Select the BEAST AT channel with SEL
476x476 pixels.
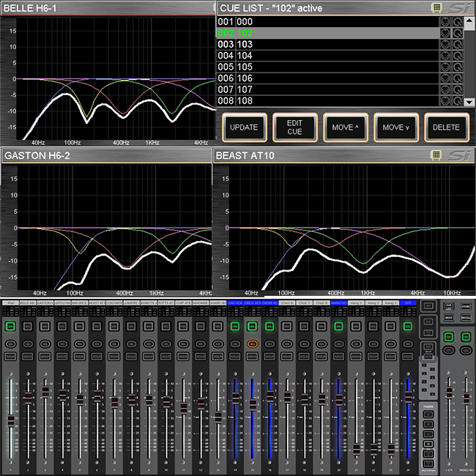point(97,344)
